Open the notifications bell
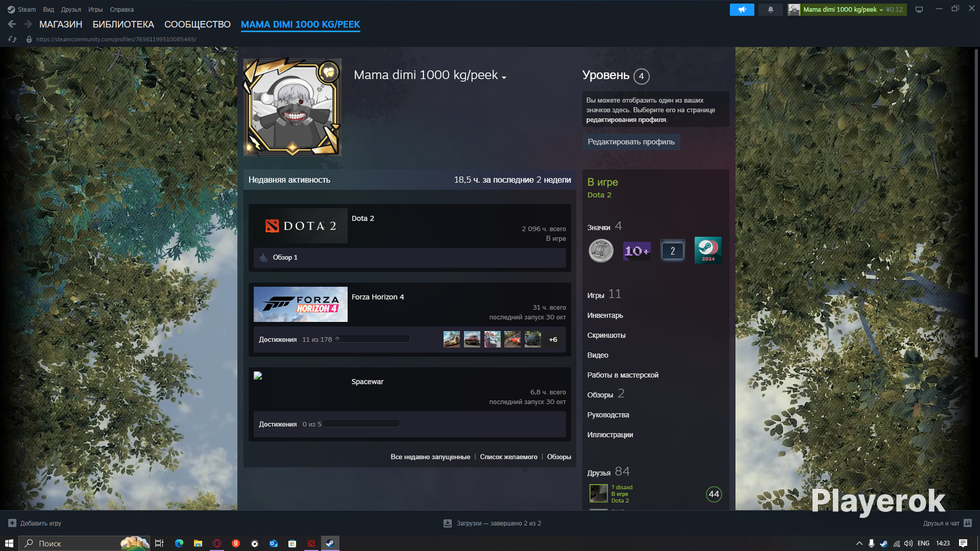 pyautogui.click(x=771, y=9)
